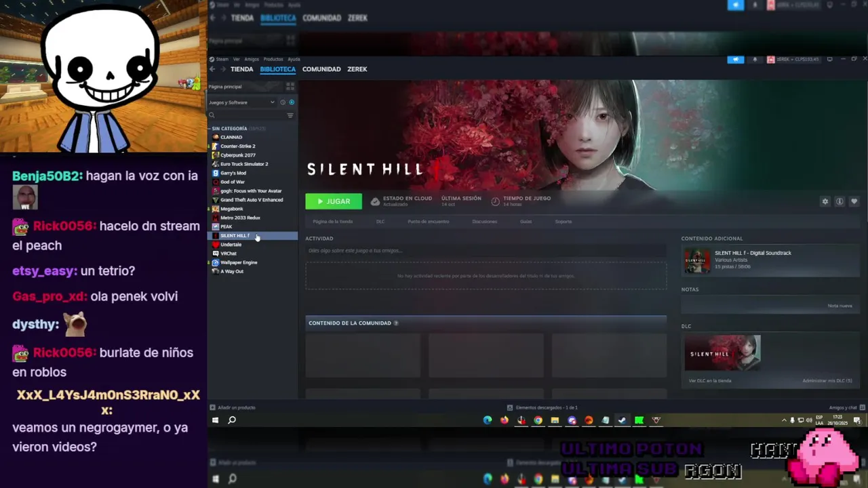Open Steam notifications bell
Viewport: 868px width, 488px height.
755,60
